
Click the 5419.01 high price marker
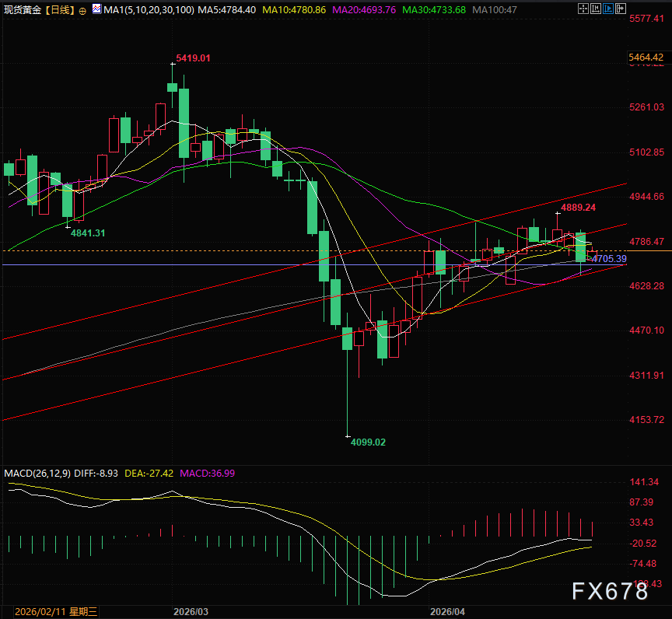coord(193,58)
